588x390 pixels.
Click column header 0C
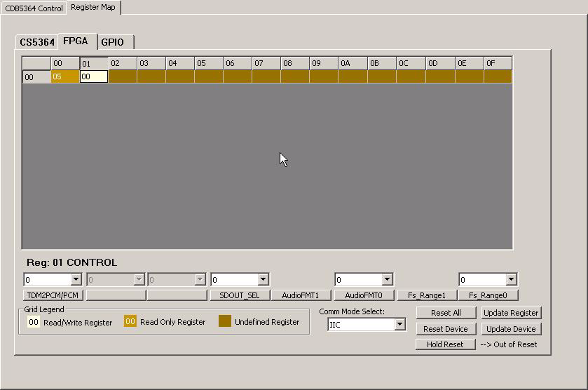point(411,63)
